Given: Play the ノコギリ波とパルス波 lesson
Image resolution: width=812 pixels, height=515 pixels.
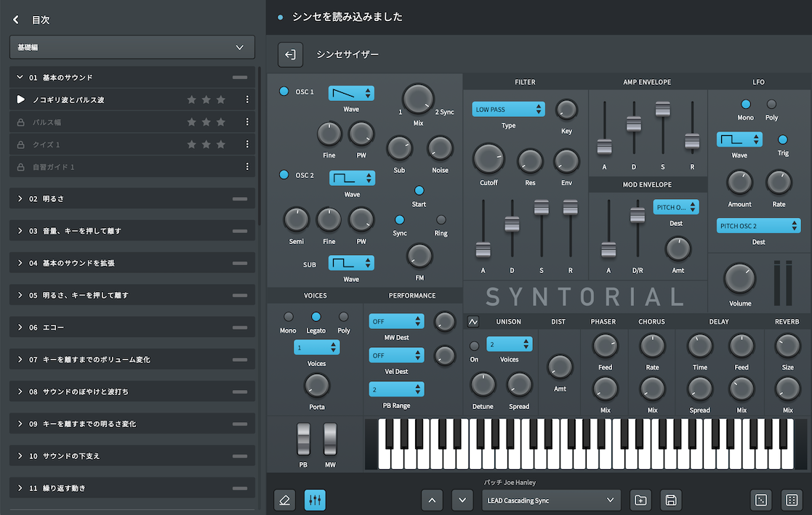Looking at the screenshot, I should [20, 100].
